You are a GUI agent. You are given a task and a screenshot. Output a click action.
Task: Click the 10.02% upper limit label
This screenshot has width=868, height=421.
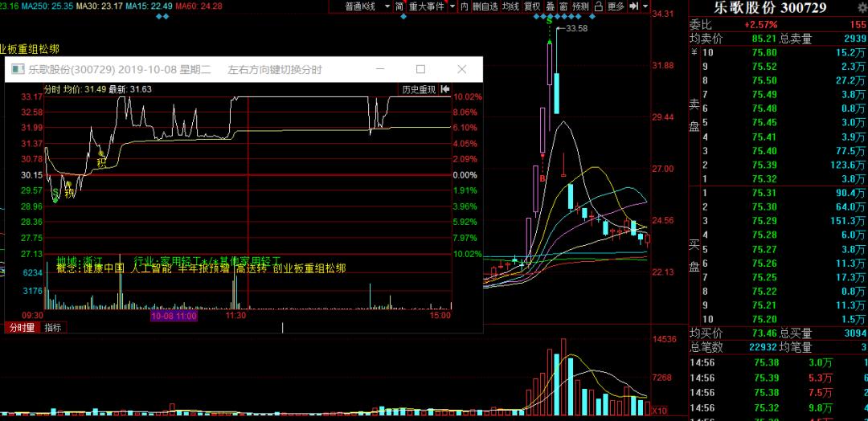pos(469,96)
